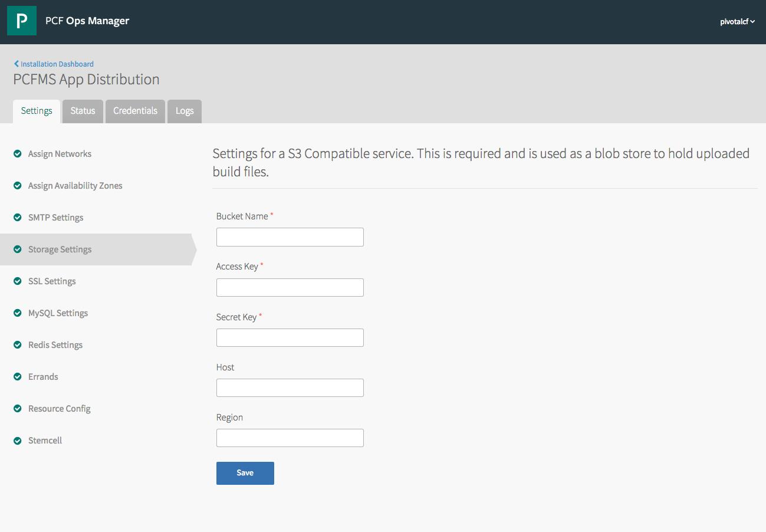Switch to the Settings tab

37,111
